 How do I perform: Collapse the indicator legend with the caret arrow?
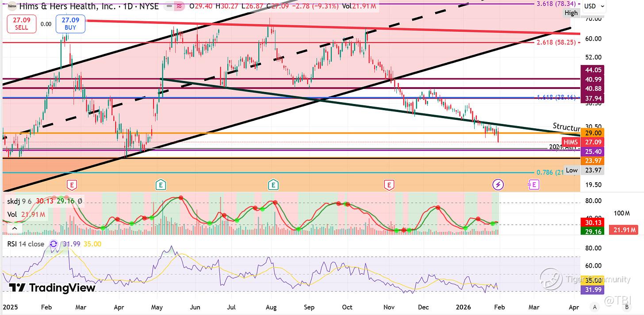(15, 228)
